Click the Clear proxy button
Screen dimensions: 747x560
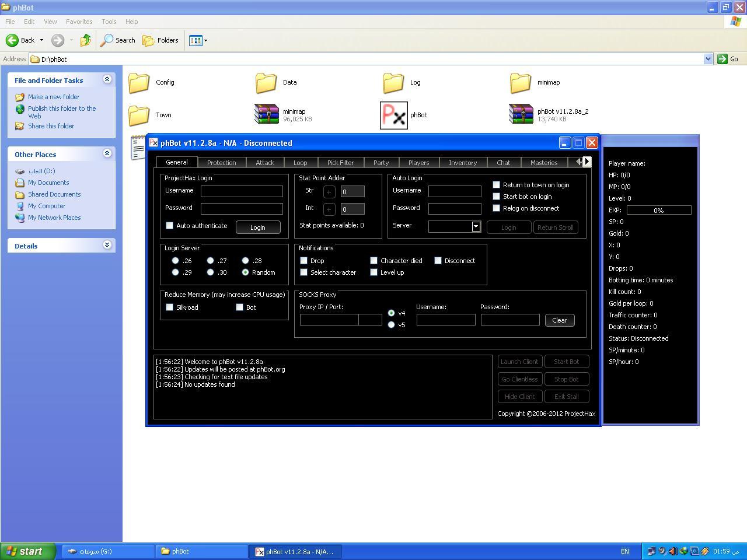[x=560, y=320]
